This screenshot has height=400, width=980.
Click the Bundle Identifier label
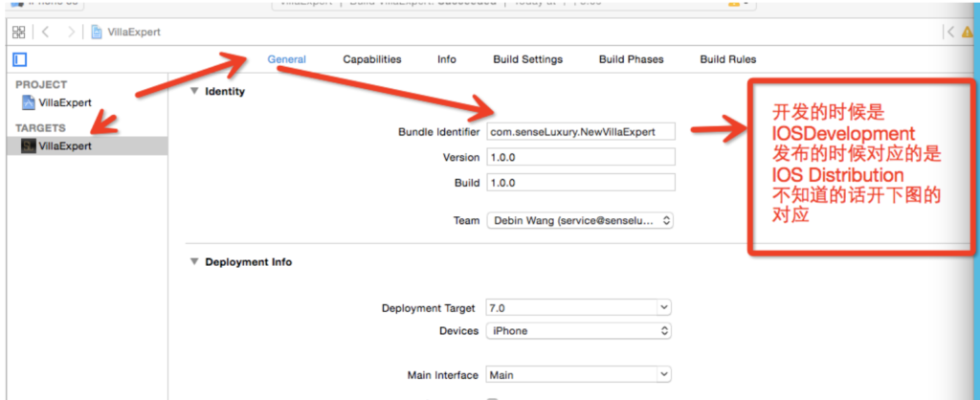[x=438, y=132]
